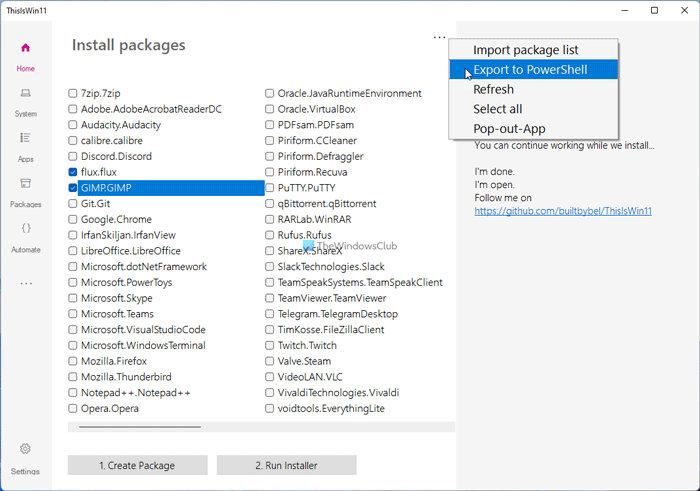Open the System section icon
The width and height of the screenshot is (700, 491).
point(25,93)
